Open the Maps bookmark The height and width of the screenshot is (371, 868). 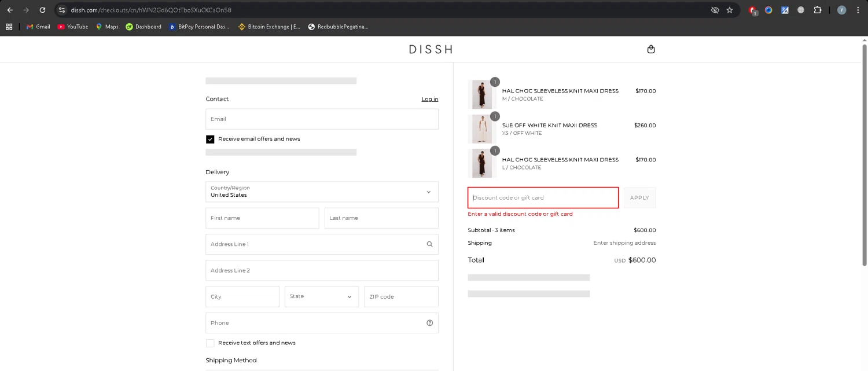coord(107,27)
